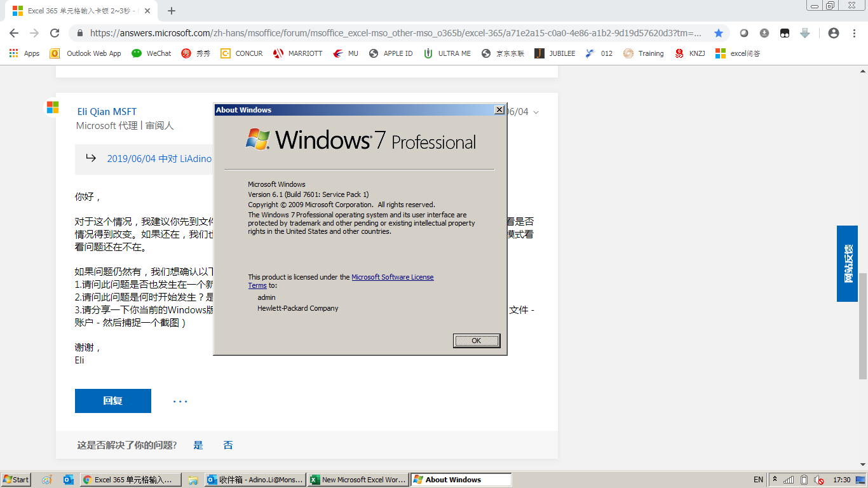Click the 回复 reply button
Image resolution: width=868 pixels, height=488 pixels.
(x=113, y=401)
